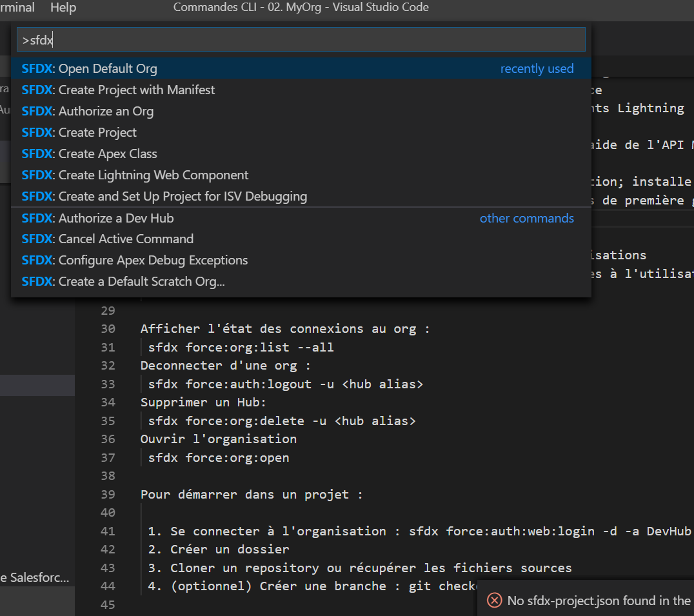
Task: Place cursor on 'sfdx force:org:list --all'
Action: (241, 348)
